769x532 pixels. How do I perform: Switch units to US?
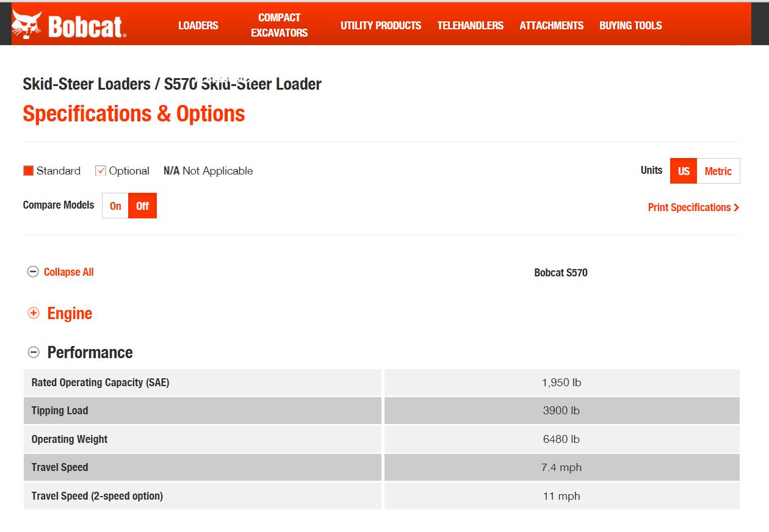(x=684, y=171)
